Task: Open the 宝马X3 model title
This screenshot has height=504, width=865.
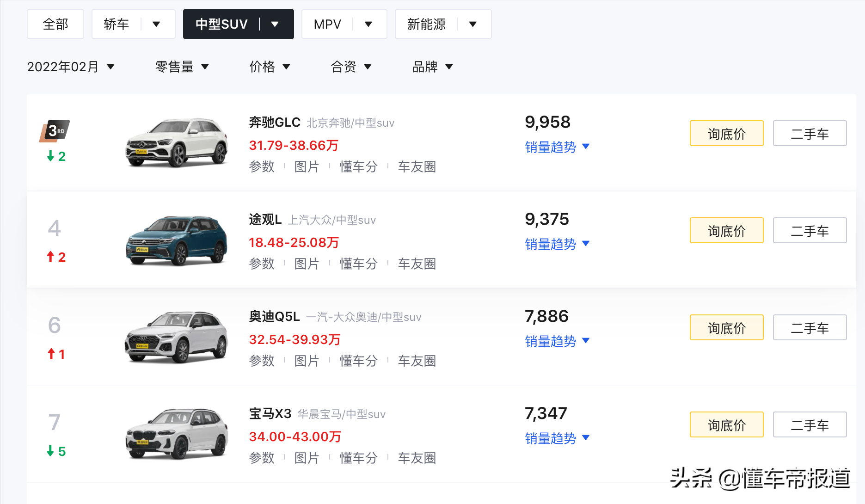Action: click(270, 414)
